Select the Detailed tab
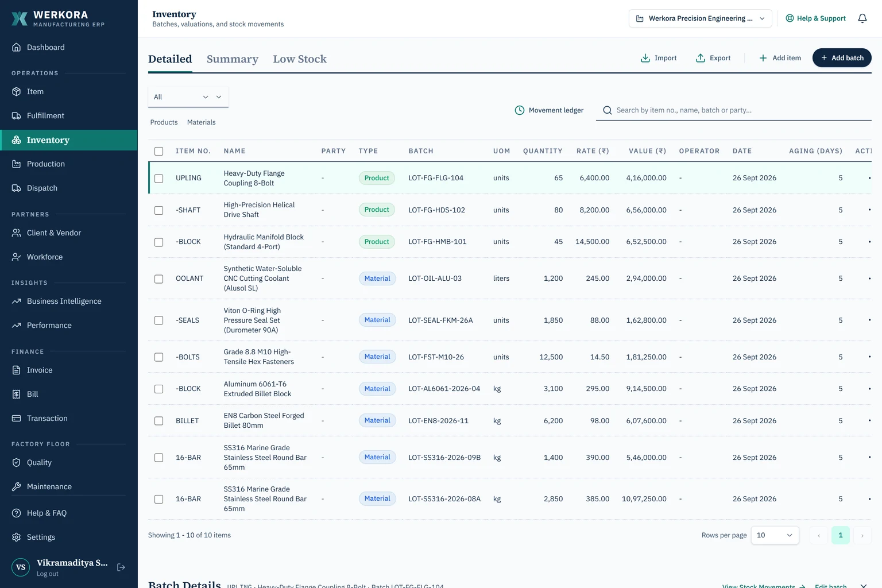This screenshot has width=882, height=588. coord(170,59)
